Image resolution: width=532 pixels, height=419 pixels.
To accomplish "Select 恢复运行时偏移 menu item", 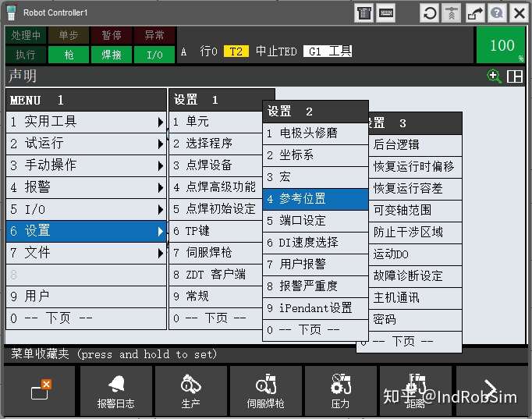I will tap(415, 167).
